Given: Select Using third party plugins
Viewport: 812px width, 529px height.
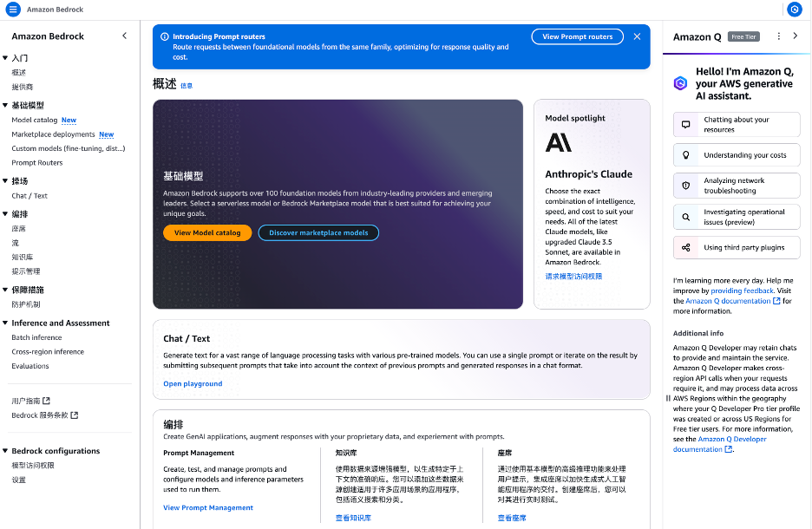Looking at the screenshot, I should 737,248.
